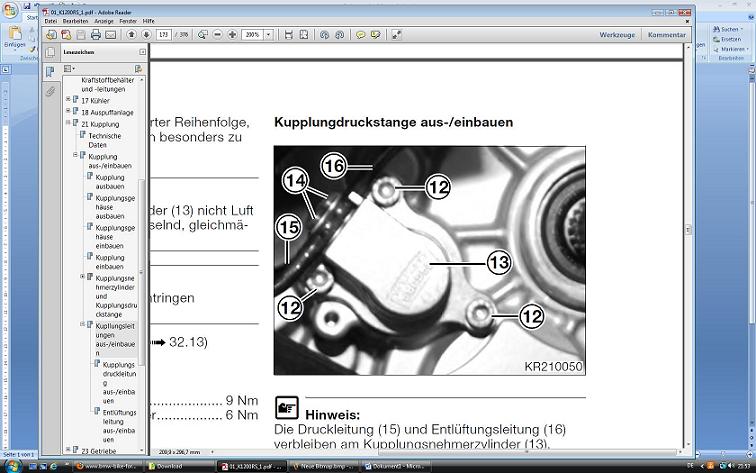The height and width of the screenshot is (473, 756).
Task: Open page thumbnails panel icon
Action: click(50, 52)
